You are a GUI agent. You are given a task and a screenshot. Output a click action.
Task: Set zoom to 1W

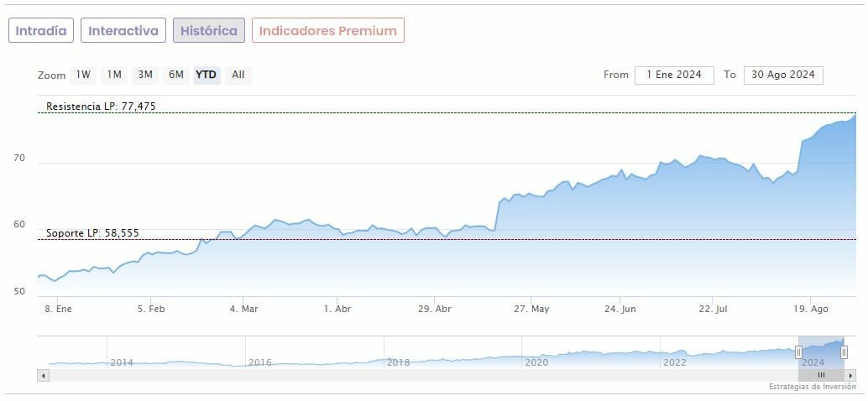click(x=83, y=75)
